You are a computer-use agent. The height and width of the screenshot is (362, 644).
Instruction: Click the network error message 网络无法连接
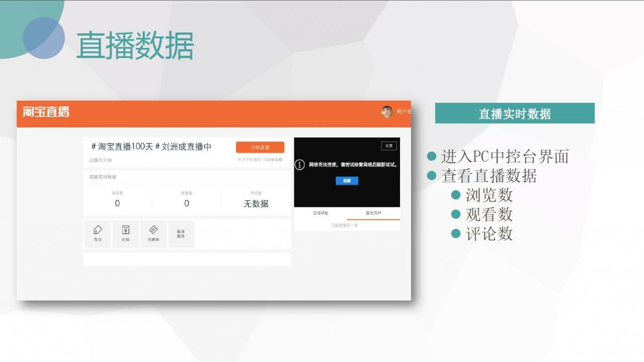(353, 165)
